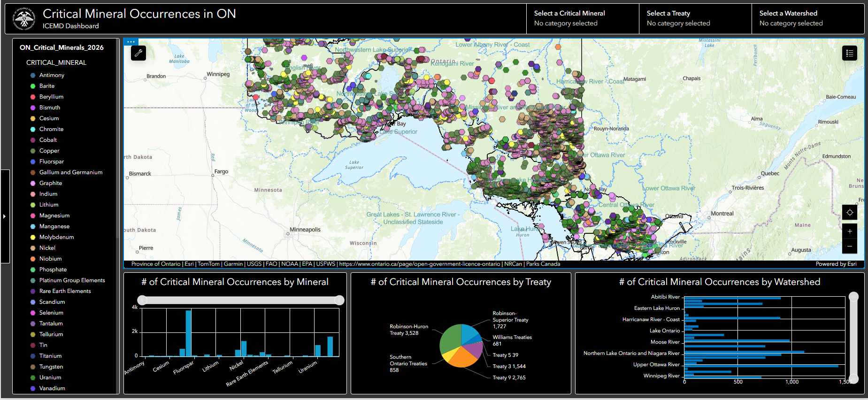Select the Treaty 9 orange pie slice
The image size is (868, 400).
point(462,358)
